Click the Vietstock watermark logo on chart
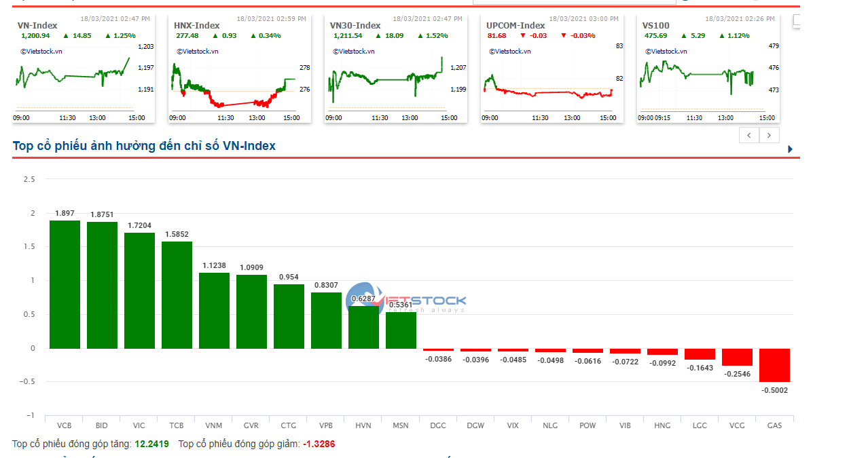The width and height of the screenshot is (868, 458). [406, 299]
